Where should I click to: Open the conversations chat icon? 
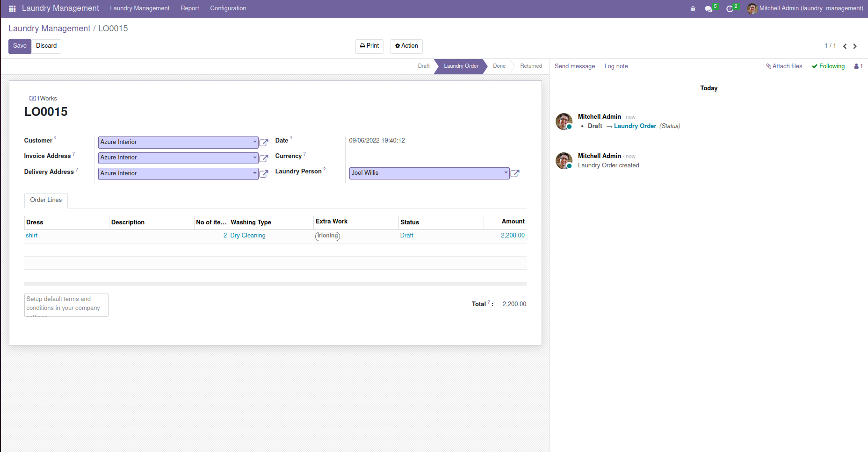coord(709,9)
